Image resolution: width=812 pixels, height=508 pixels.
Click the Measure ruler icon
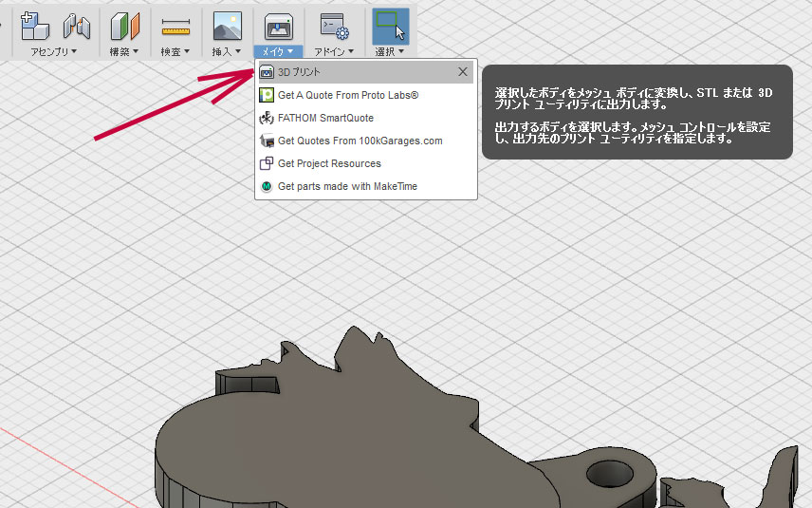175,26
